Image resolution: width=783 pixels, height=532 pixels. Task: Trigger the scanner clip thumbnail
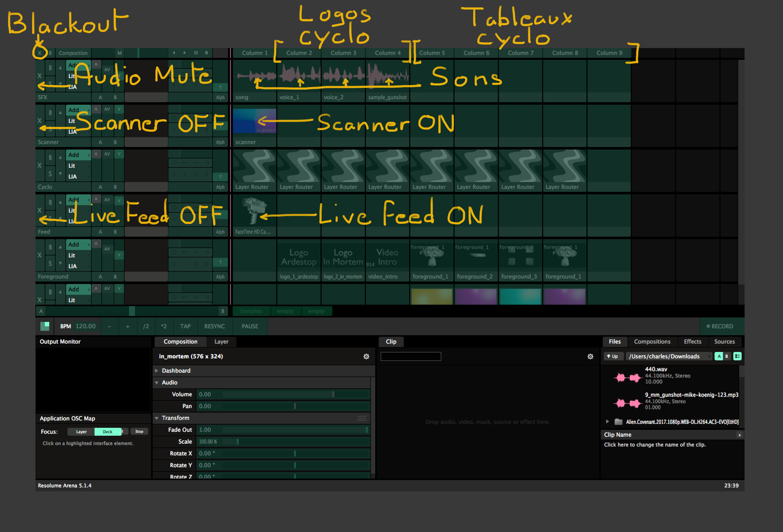click(254, 121)
